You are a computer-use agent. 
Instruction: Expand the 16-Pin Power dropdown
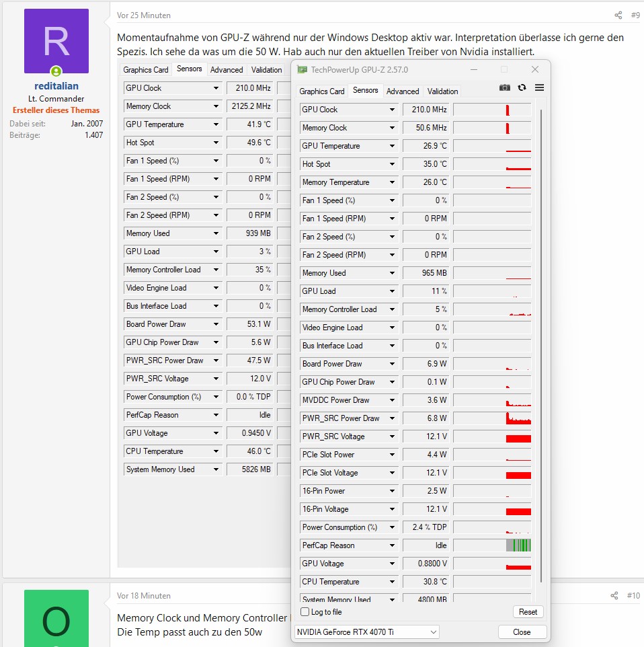pyautogui.click(x=392, y=491)
